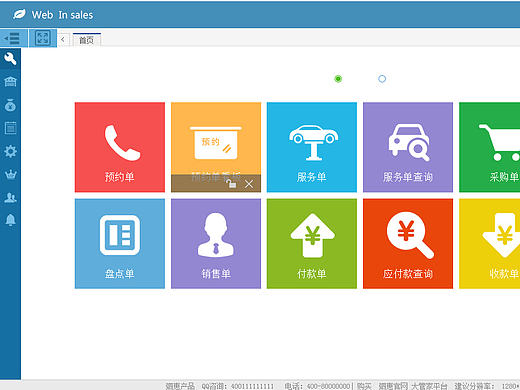
Task: Open the 应付款查询 yen magnifier tile
Action: pyautogui.click(x=408, y=244)
